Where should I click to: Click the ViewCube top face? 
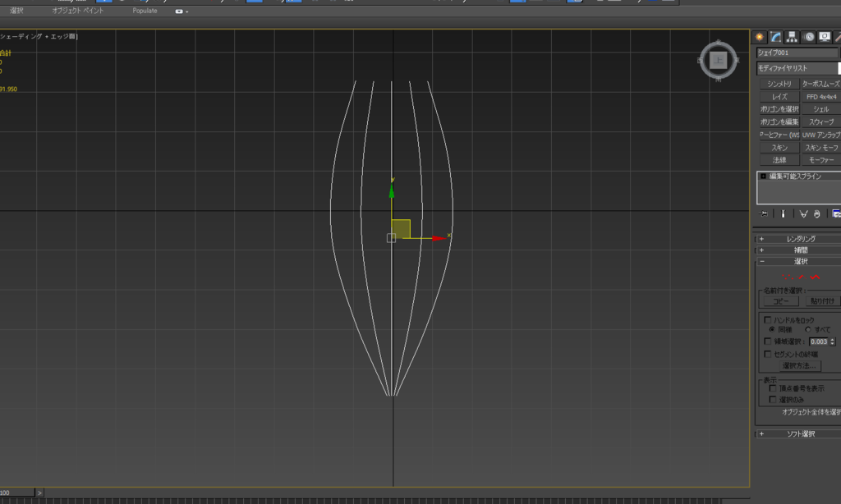[718, 60]
